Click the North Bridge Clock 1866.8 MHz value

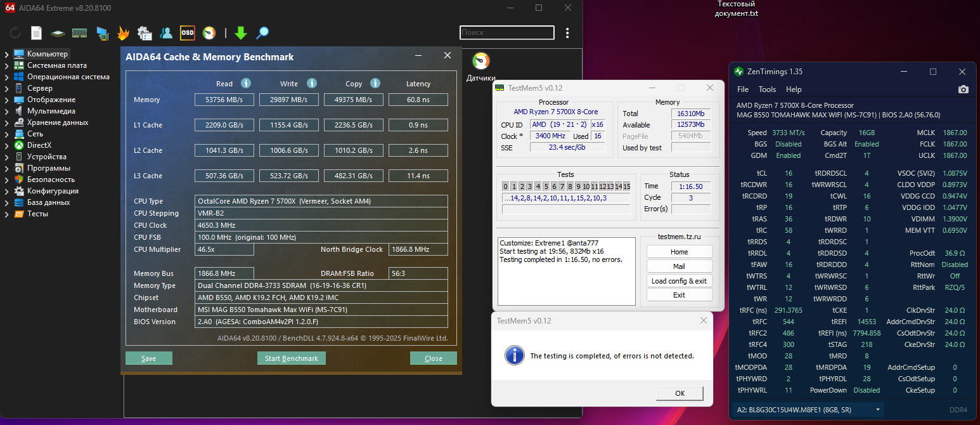coord(418,249)
